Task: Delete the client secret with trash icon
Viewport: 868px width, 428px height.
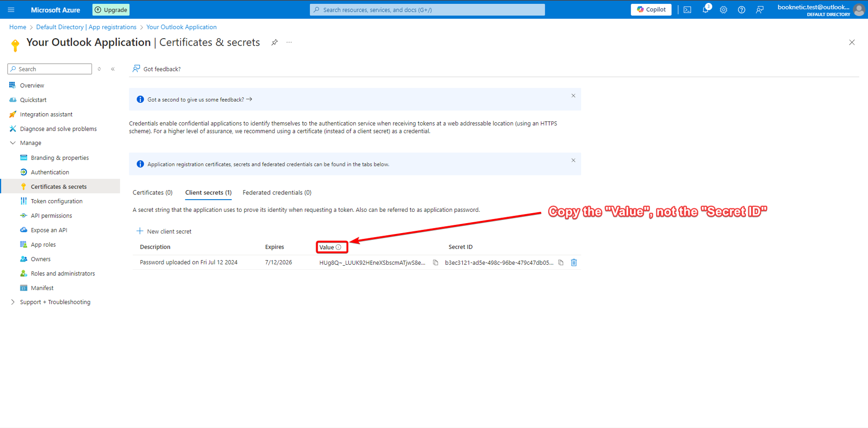Action: click(574, 263)
